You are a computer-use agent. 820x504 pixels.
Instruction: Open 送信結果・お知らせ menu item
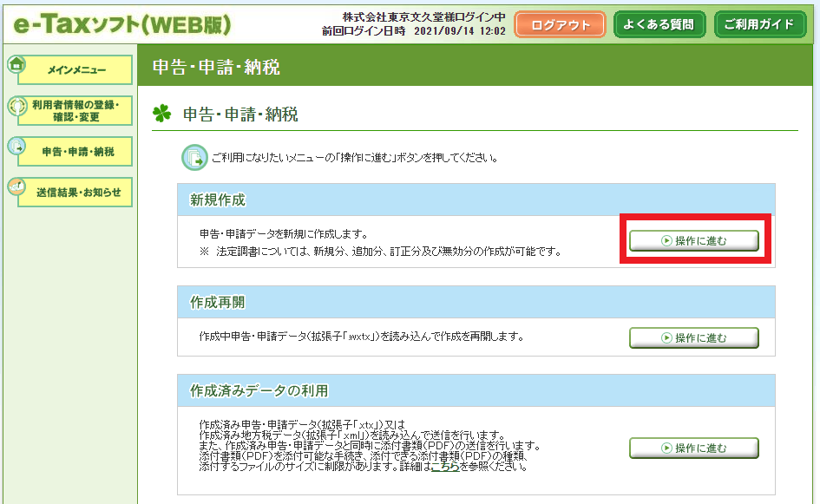pyautogui.click(x=77, y=193)
